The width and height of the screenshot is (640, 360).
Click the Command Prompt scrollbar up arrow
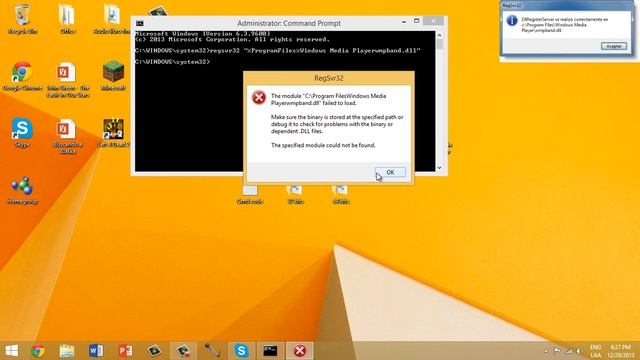(x=439, y=35)
